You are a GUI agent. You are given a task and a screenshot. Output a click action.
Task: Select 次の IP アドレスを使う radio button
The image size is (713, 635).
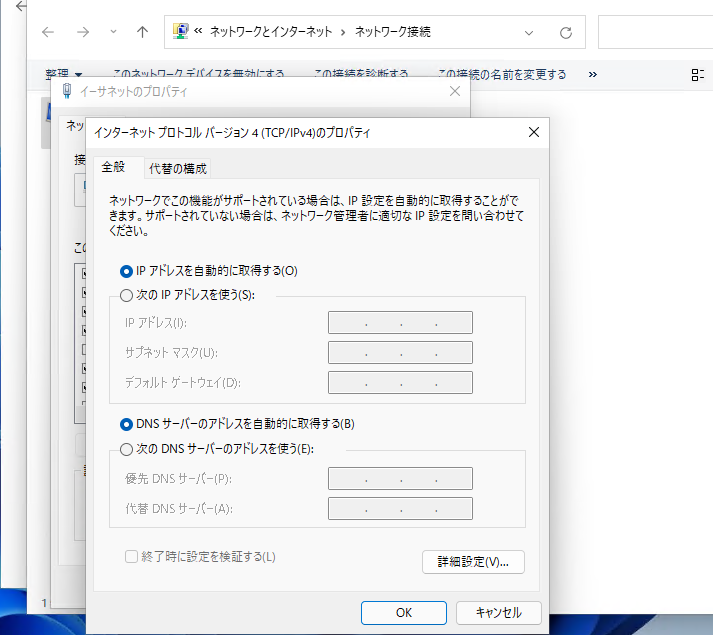click(x=126, y=295)
